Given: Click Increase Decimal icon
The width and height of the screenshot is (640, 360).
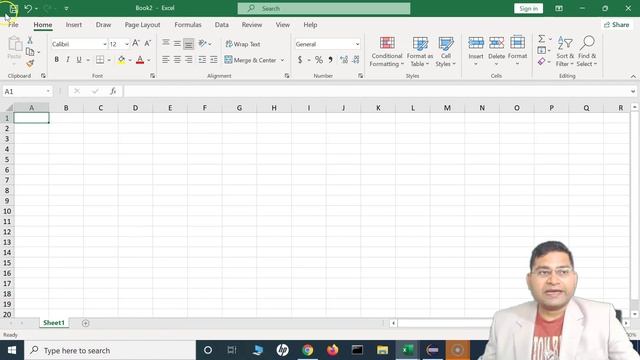Looking at the screenshot, I should click(x=344, y=60).
